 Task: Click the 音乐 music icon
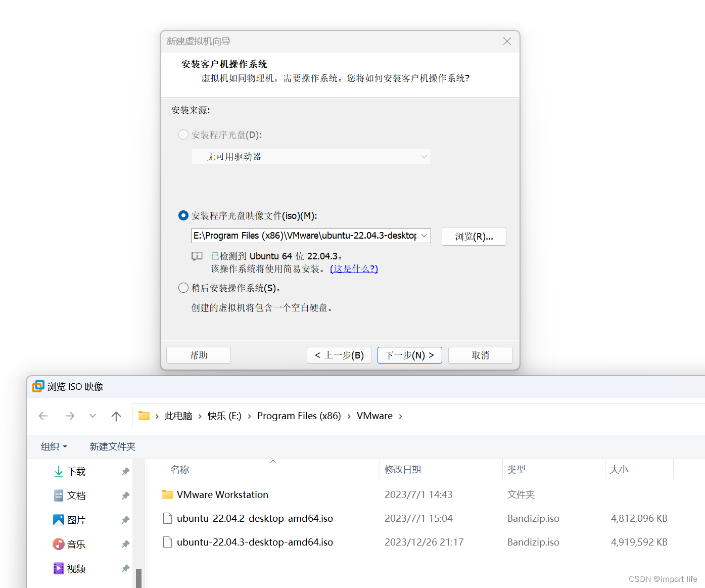click(59, 544)
